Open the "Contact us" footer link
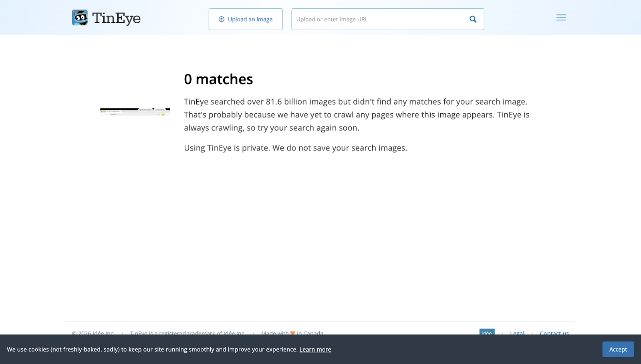The image size is (641, 364). click(x=554, y=333)
